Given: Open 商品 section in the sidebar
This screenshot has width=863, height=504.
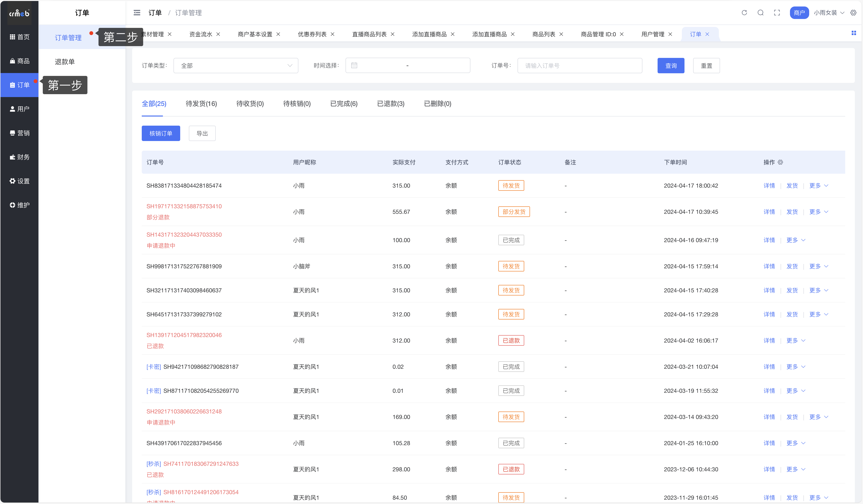Looking at the screenshot, I should click(19, 61).
